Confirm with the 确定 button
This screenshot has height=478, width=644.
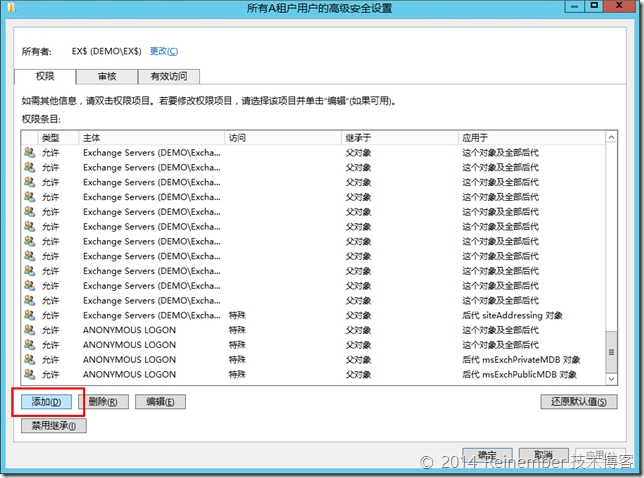[487, 455]
